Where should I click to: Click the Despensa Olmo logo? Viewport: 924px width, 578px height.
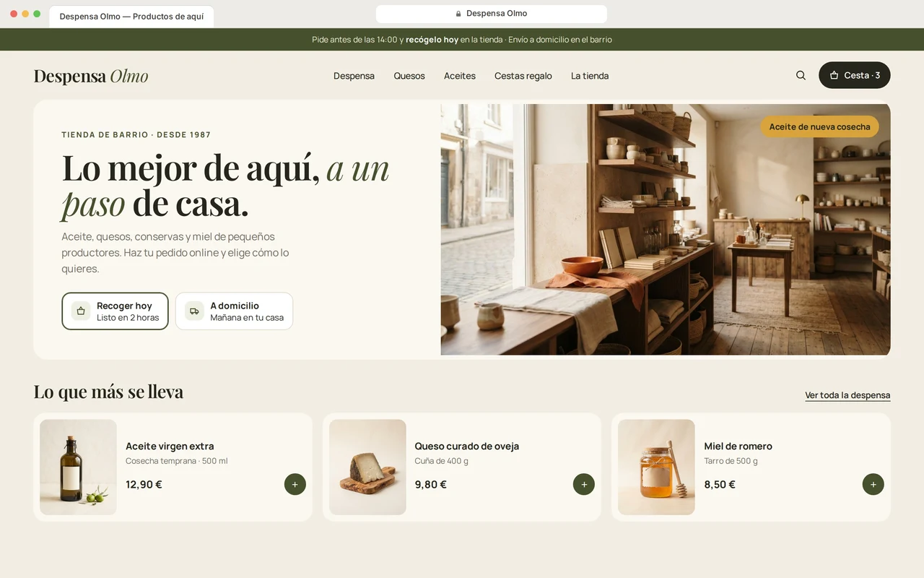(x=91, y=76)
